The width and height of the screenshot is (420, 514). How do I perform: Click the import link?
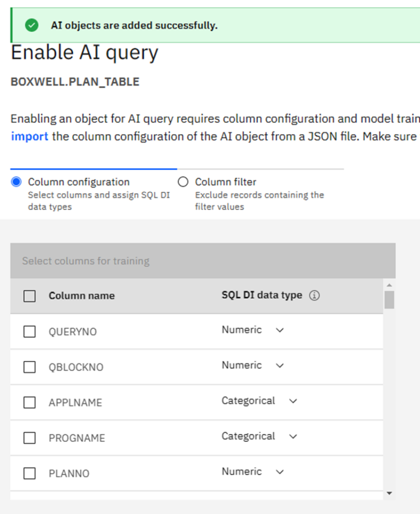coord(30,137)
